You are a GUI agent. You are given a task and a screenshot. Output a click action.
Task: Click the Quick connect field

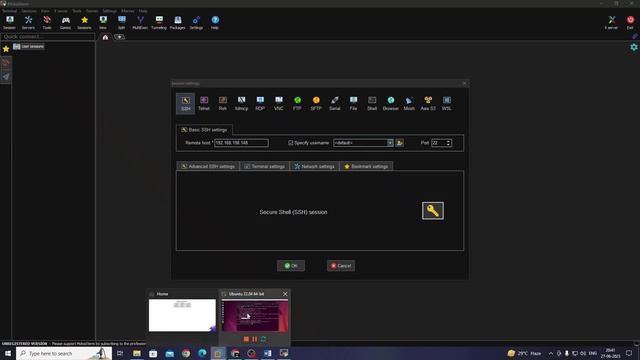[48, 37]
